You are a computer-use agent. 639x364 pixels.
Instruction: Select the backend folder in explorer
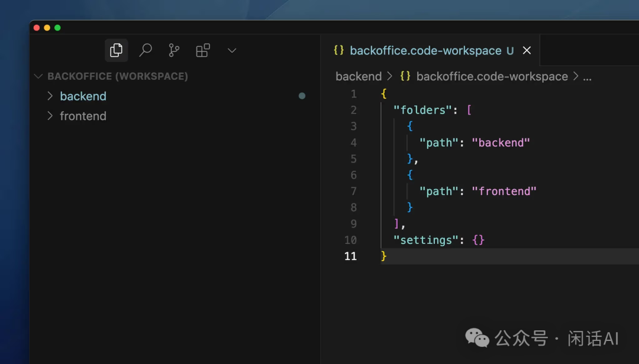click(83, 96)
